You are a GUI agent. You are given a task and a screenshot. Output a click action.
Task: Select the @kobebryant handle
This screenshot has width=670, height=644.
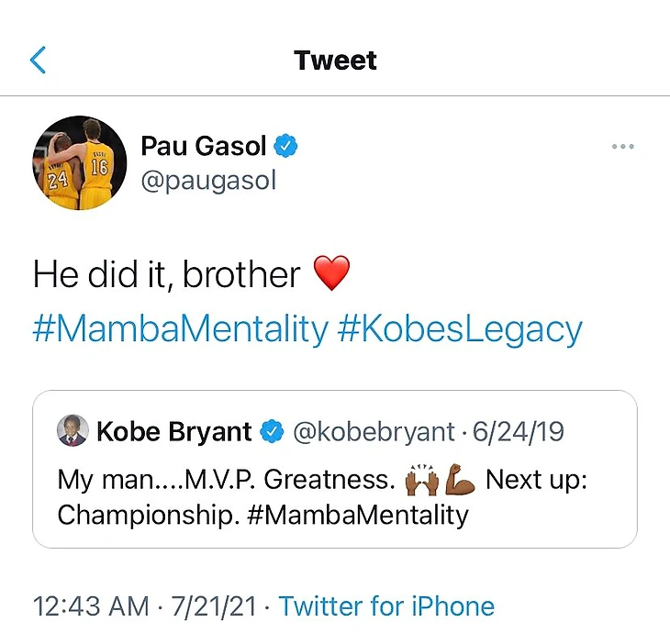coord(373,432)
